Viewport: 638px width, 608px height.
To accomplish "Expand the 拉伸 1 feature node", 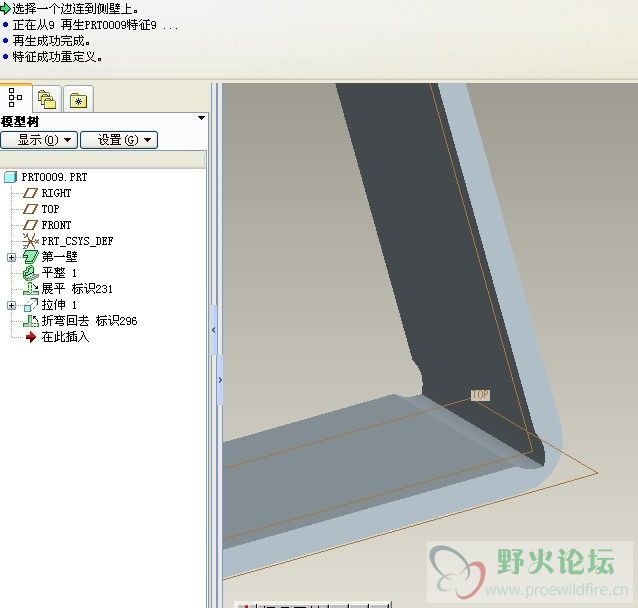I will pos(11,305).
